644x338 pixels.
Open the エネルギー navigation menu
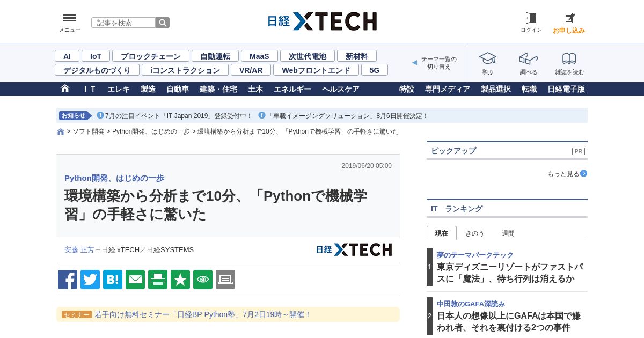tap(292, 89)
